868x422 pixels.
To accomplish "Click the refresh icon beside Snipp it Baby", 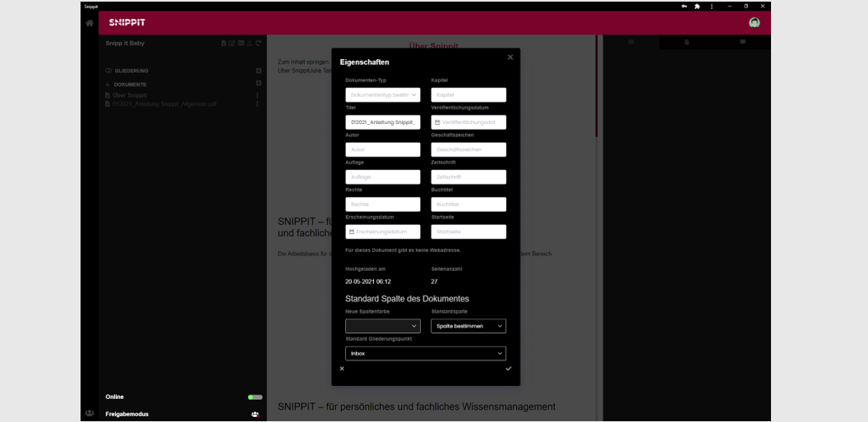I will (x=258, y=44).
